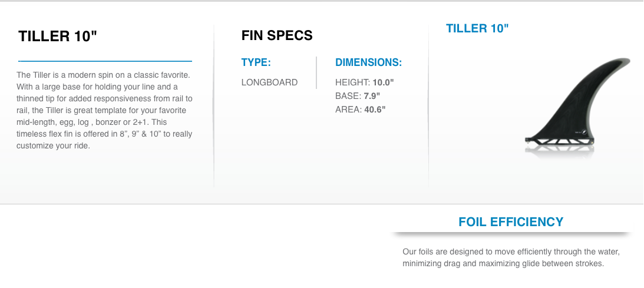Select the HEIGHT: 10.0" specification
This screenshot has height=288, width=644.
pyautogui.click(x=364, y=82)
